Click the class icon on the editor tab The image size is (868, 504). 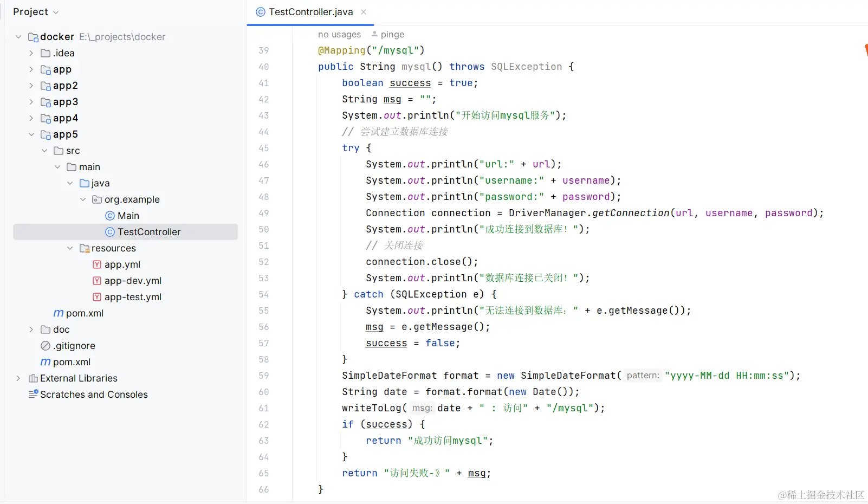click(x=261, y=12)
